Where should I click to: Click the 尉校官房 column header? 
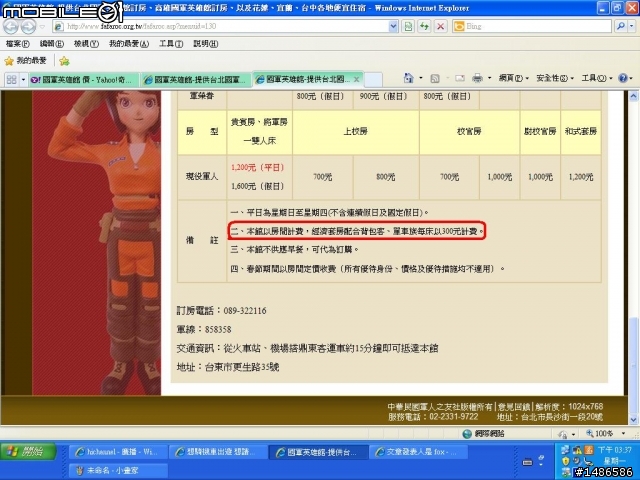point(540,131)
